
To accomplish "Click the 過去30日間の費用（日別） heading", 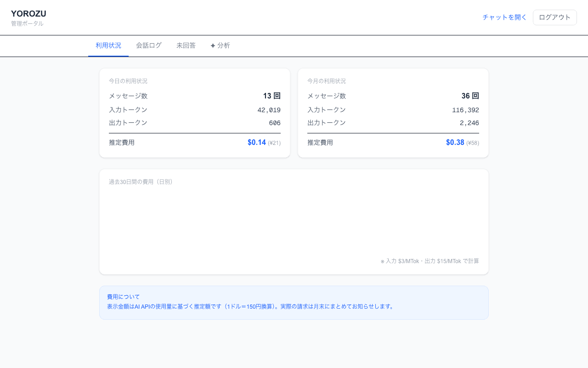I will click(x=142, y=182).
